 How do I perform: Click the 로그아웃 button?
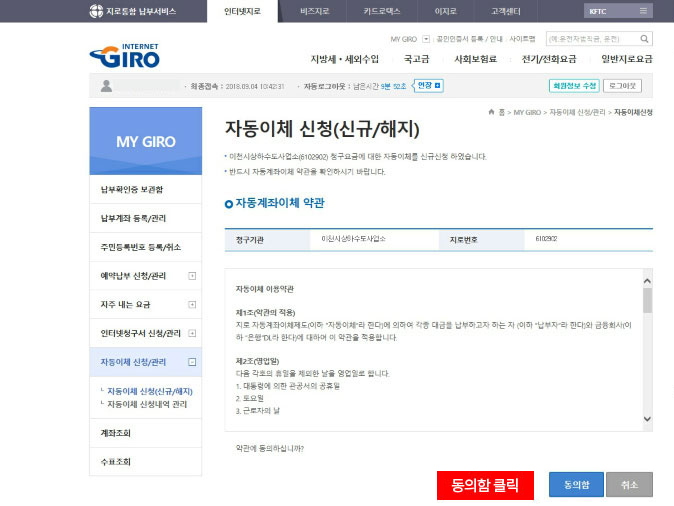(622, 86)
